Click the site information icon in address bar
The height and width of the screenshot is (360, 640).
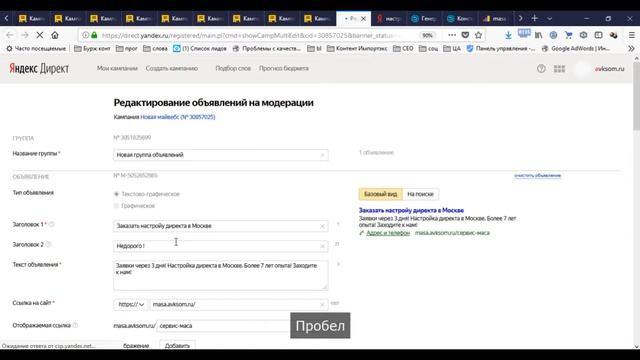pos(85,35)
